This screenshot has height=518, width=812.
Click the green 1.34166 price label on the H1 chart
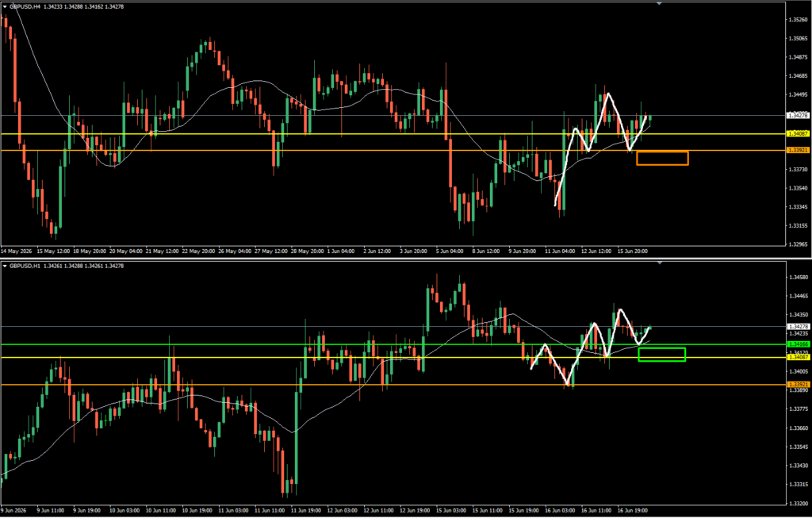pyautogui.click(x=798, y=344)
